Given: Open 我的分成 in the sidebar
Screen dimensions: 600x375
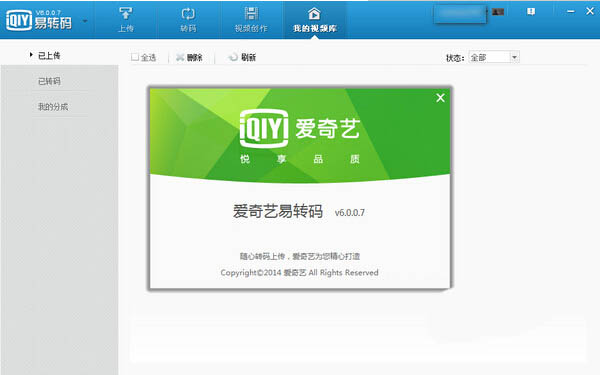Looking at the screenshot, I should 53,107.
